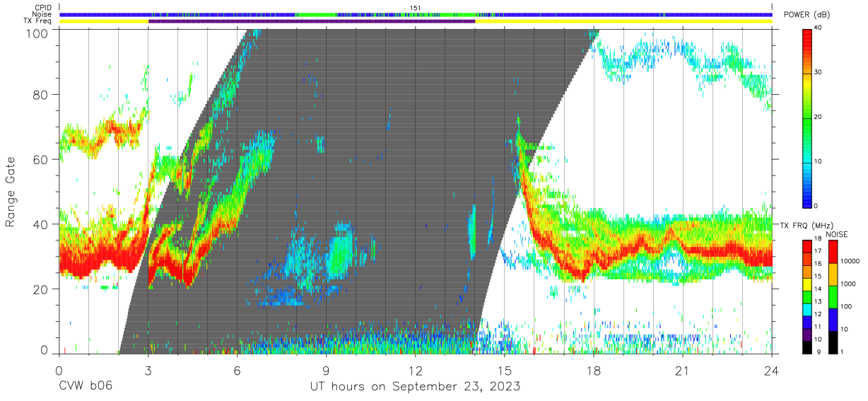This screenshot has width=868, height=401.
Task: Click the 100 label on NOISE legend
Action: (845, 306)
